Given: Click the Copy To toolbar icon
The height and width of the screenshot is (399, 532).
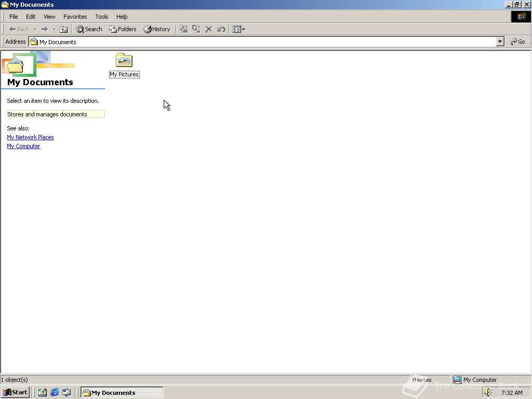Looking at the screenshot, I should (196, 29).
